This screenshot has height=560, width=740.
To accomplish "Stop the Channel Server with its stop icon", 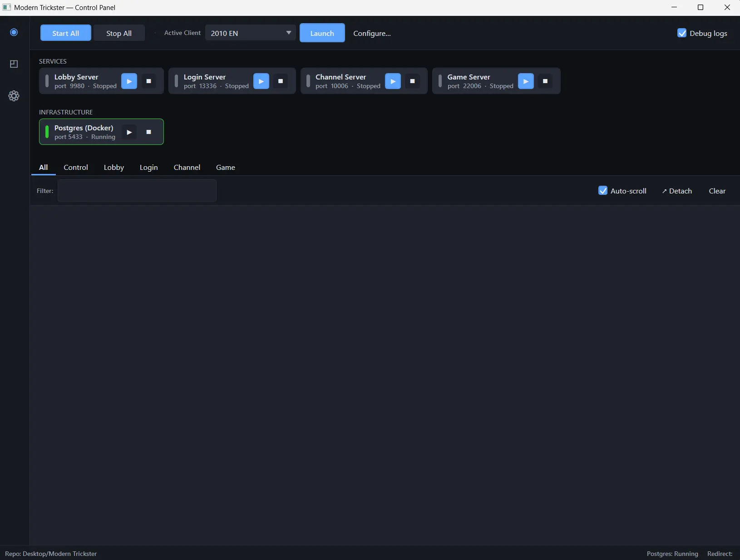I will (x=413, y=81).
